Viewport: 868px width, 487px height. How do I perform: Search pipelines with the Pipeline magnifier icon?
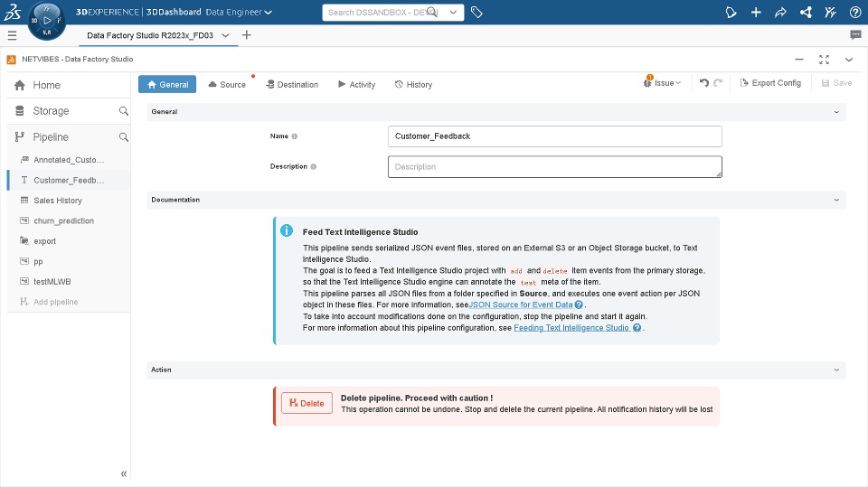click(124, 136)
